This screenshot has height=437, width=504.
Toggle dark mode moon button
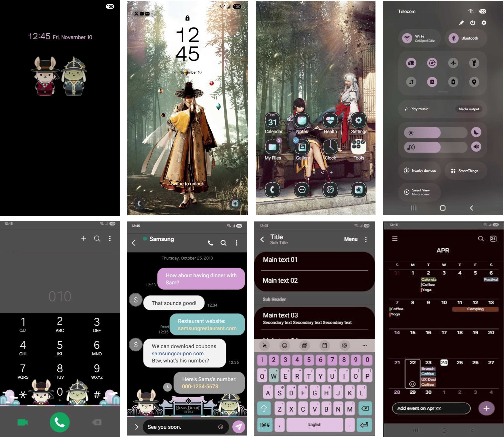pos(476,132)
